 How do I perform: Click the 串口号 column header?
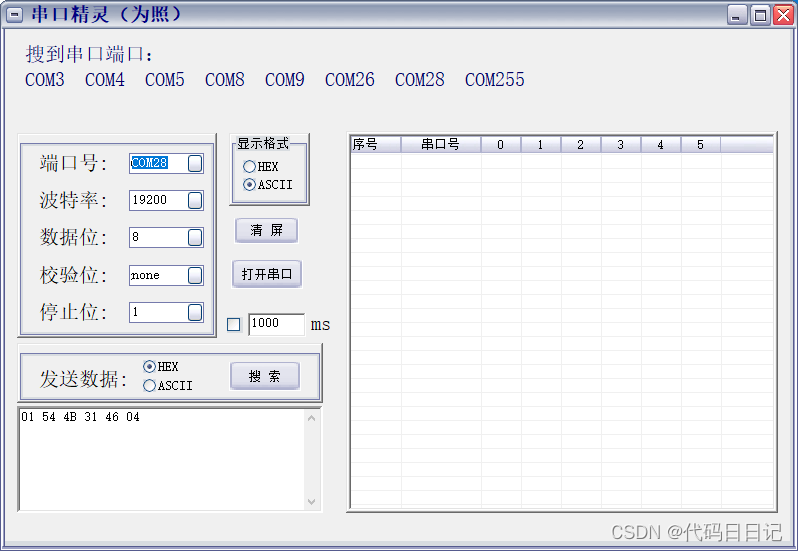pos(441,144)
